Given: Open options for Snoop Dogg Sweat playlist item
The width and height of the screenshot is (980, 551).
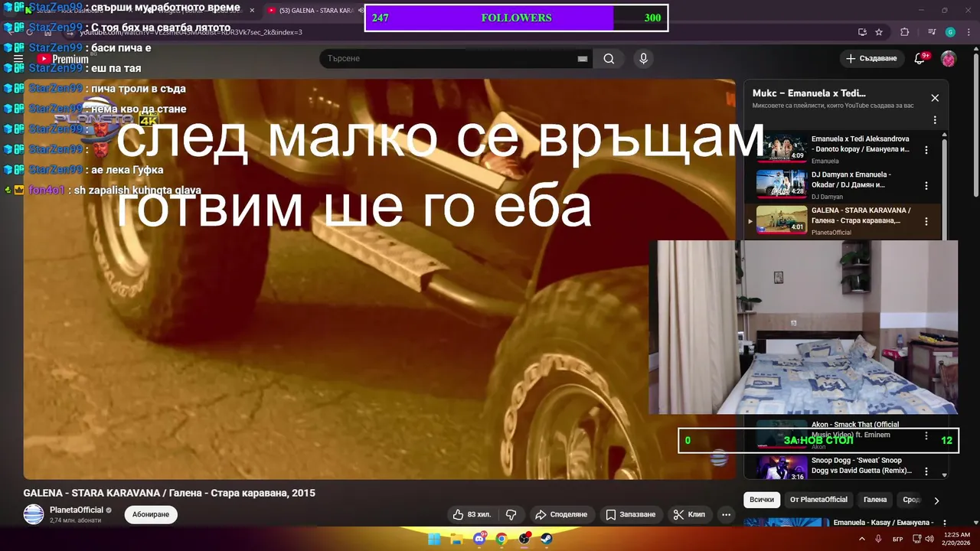Looking at the screenshot, I should 926,471.
